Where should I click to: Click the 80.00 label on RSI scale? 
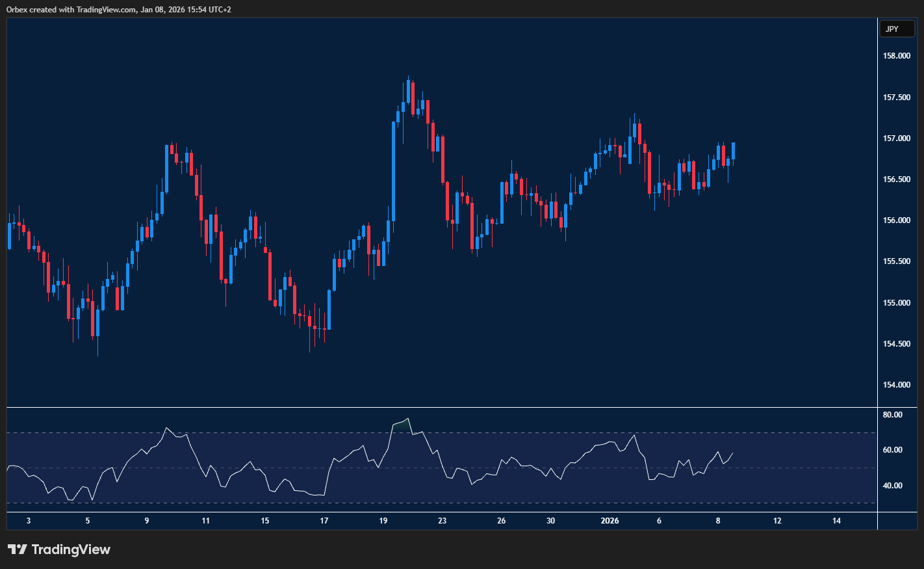coord(893,414)
